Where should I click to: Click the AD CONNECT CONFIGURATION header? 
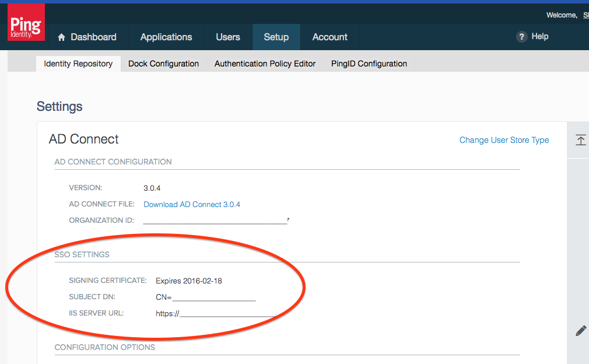tap(113, 162)
